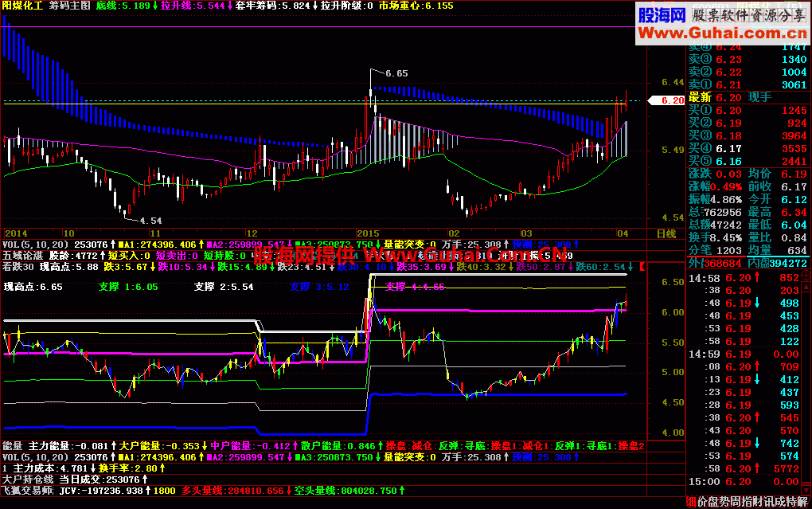Switch to the 价 (price) tab
The height and width of the screenshot is (509, 812).
(x=702, y=502)
